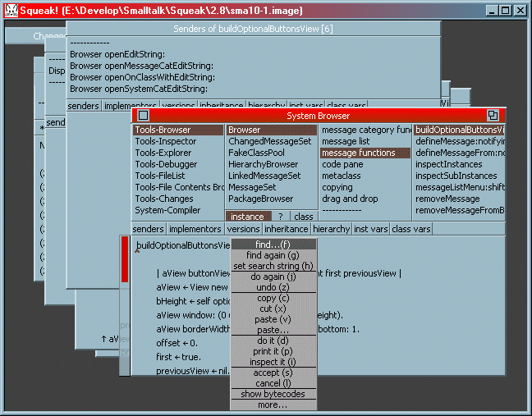The width and height of the screenshot is (532, 416).
Task: Click senders button in Senders window
Action: [x=84, y=106]
